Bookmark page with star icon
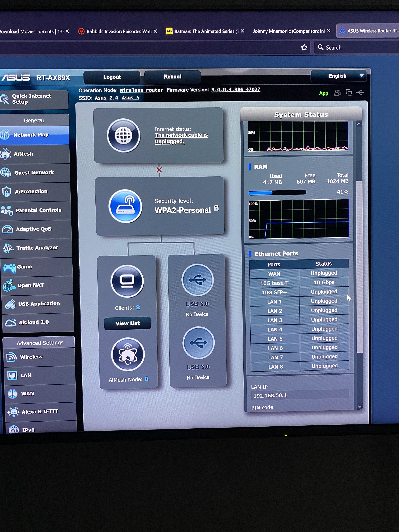This screenshot has width=399, height=532. pos(304,47)
